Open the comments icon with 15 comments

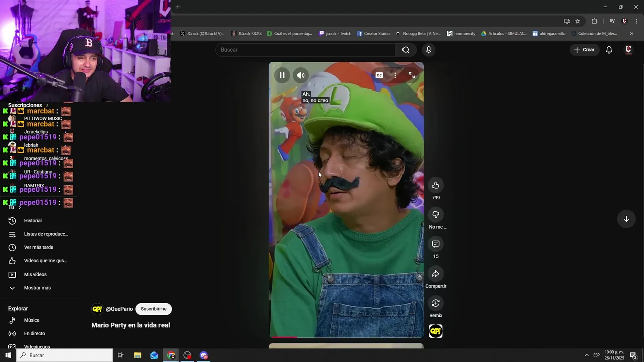(x=436, y=244)
